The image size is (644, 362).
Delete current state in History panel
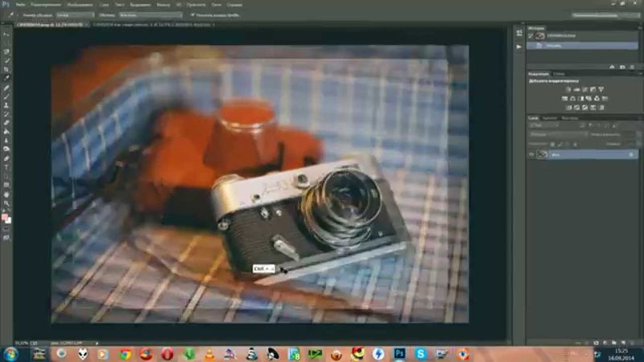[632, 67]
